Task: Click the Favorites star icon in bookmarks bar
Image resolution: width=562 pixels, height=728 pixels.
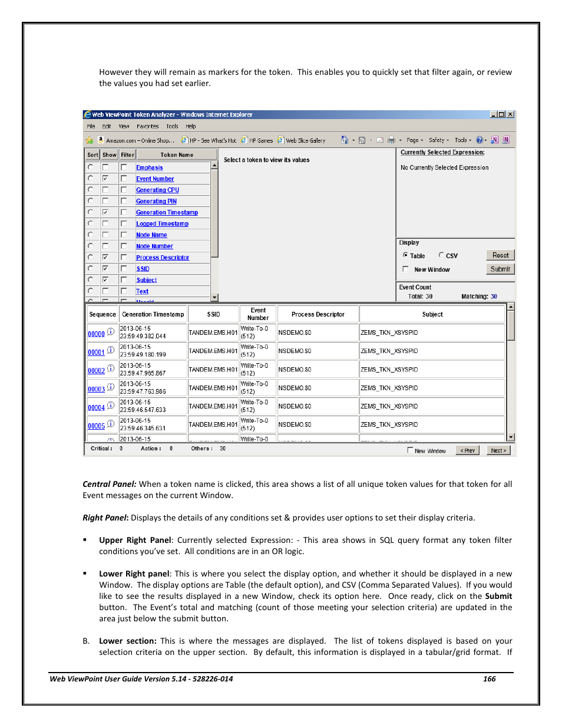Action: [x=90, y=140]
